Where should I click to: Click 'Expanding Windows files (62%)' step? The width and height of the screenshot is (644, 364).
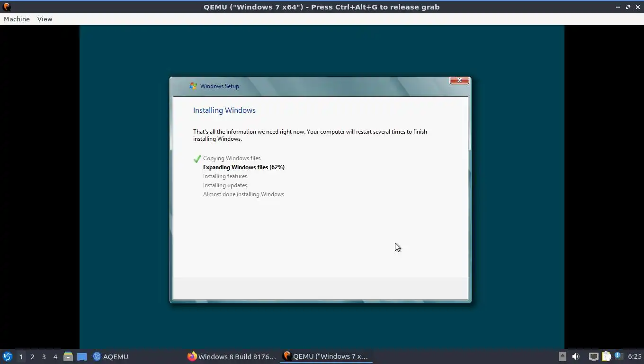(x=244, y=167)
